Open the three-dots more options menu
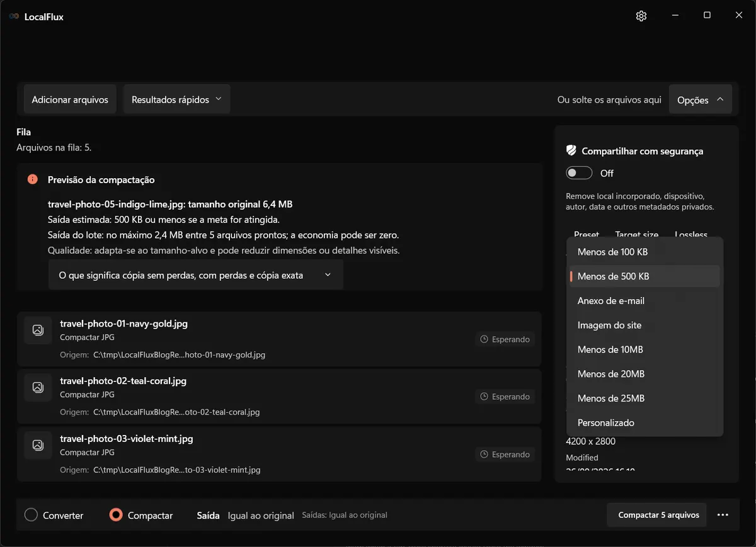Viewport: 756px width, 547px height. pos(723,515)
